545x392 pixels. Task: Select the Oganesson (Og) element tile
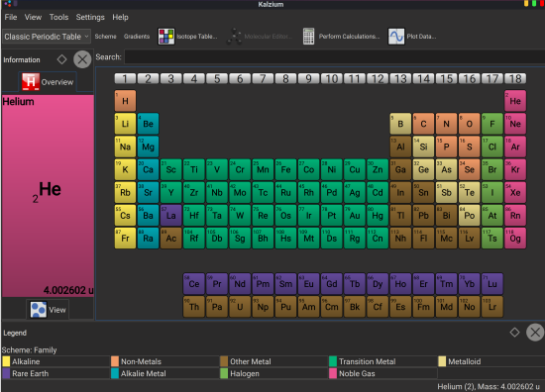click(x=515, y=239)
